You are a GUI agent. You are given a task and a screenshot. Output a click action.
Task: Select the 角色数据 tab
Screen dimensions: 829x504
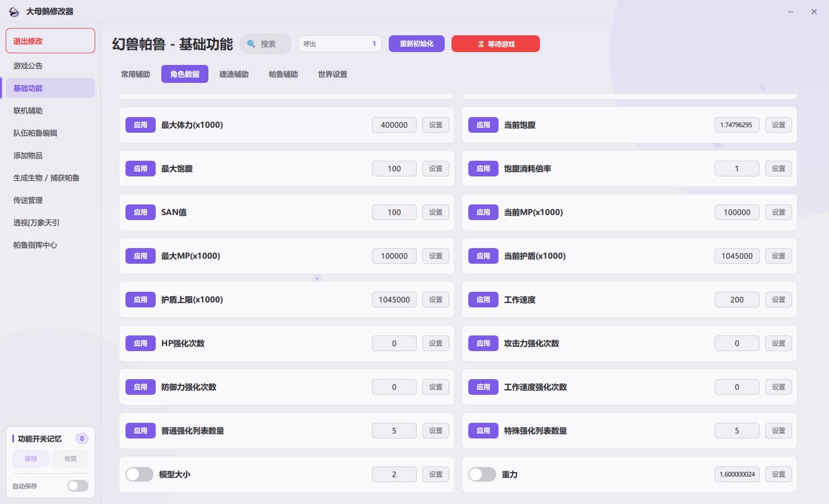click(185, 74)
